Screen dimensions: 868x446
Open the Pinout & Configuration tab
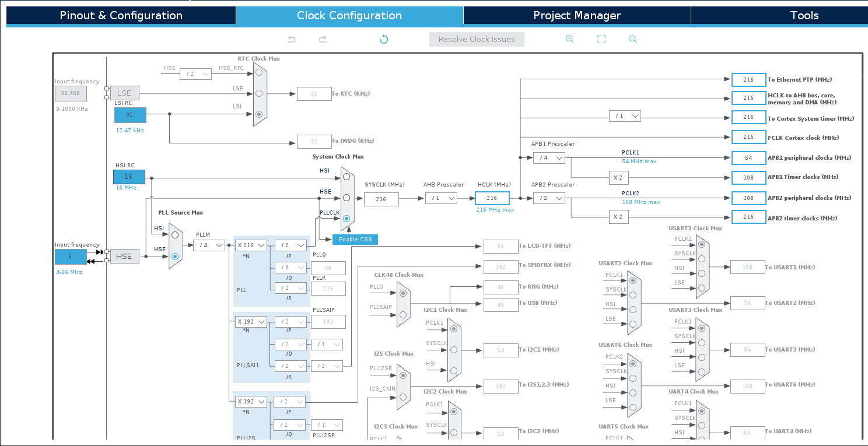tap(121, 15)
